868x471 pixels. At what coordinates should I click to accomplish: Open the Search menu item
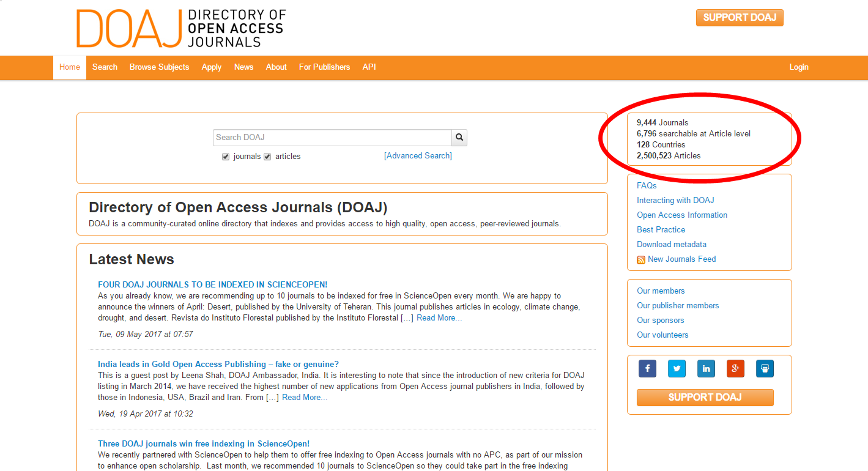tap(105, 67)
